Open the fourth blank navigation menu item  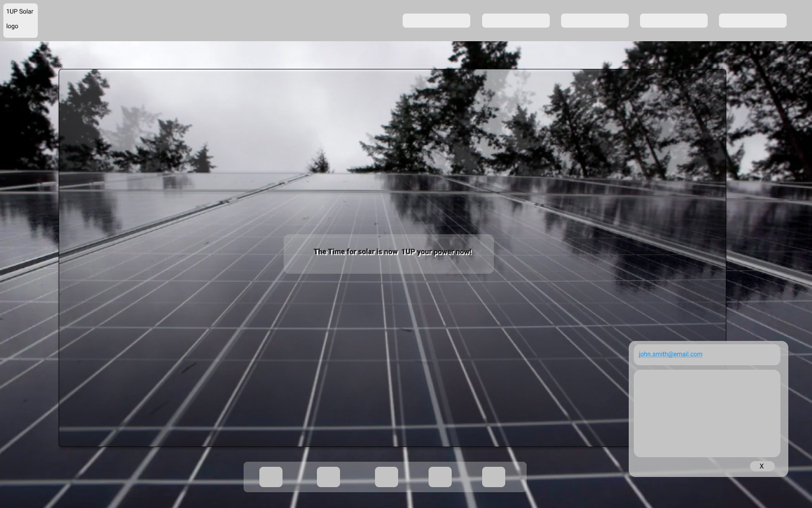[x=674, y=21]
